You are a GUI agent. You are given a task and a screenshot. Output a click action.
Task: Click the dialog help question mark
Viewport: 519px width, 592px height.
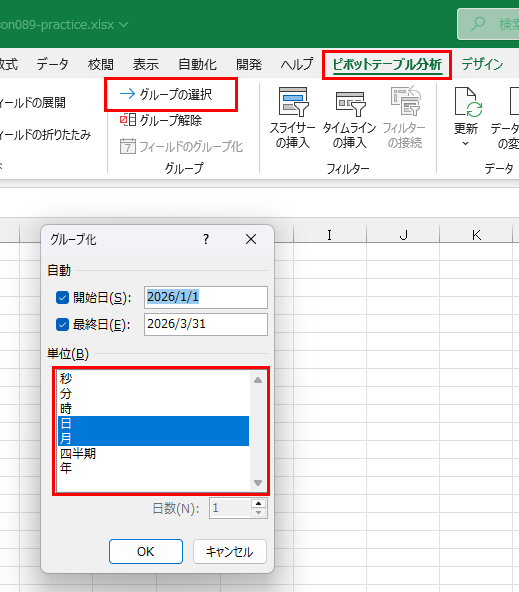coord(206,239)
